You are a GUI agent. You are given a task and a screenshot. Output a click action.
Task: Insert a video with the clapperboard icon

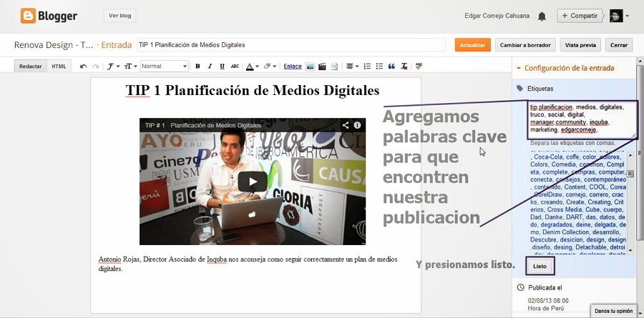[323, 66]
